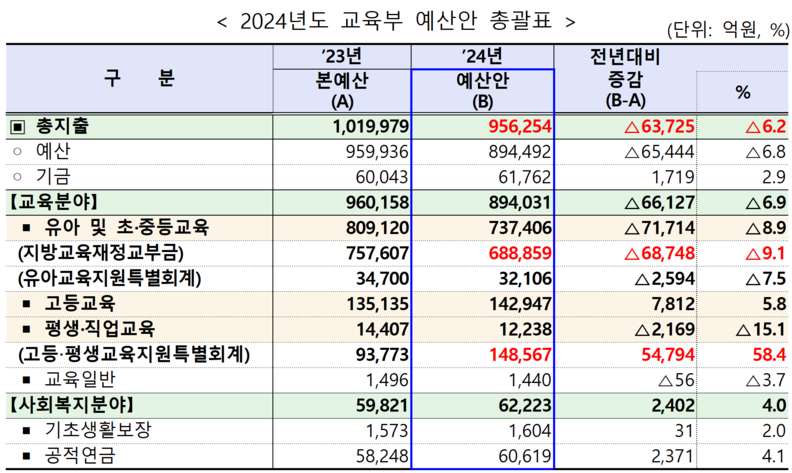Select the percentage △15.1
792x473 pixels.
coord(761,329)
